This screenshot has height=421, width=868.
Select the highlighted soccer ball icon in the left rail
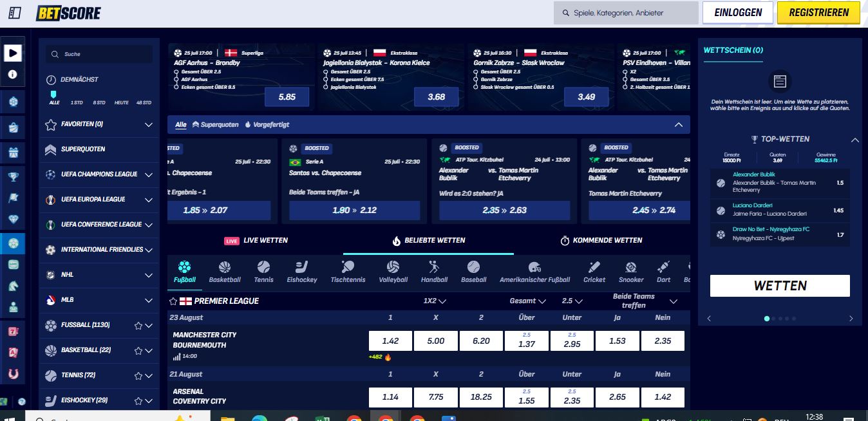[13, 243]
